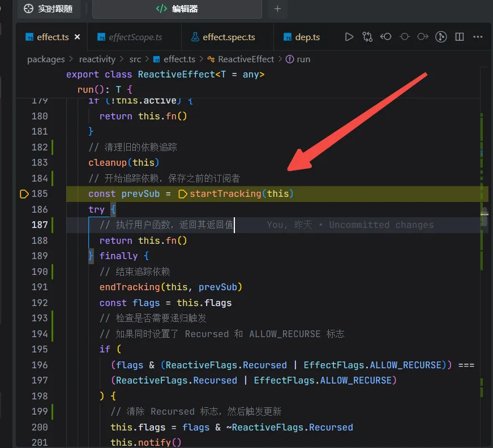This screenshot has height=448, width=493.
Task: Click the try keyword on line 186
Action: click(x=96, y=209)
